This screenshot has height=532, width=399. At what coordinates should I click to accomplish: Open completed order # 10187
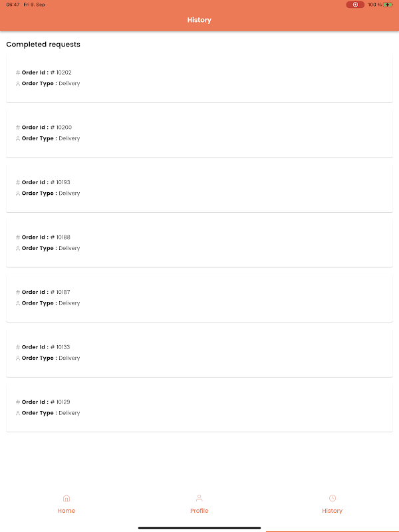point(199,298)
